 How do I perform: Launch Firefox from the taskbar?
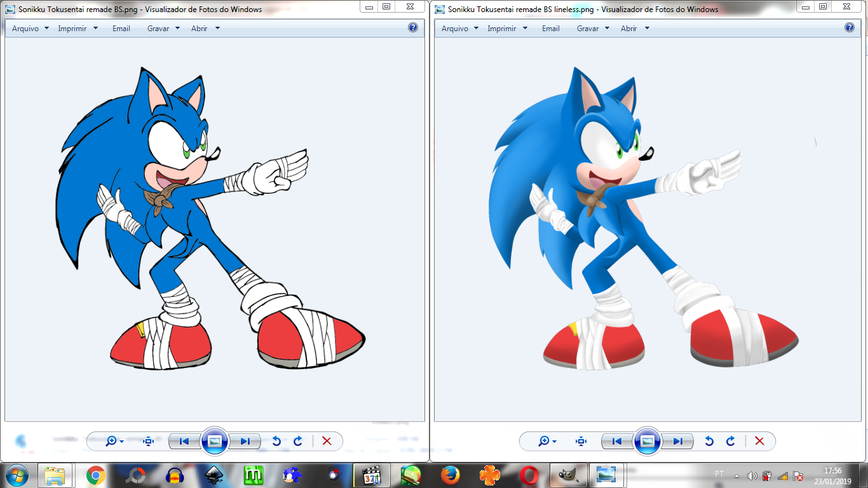[x=451, y=475]
